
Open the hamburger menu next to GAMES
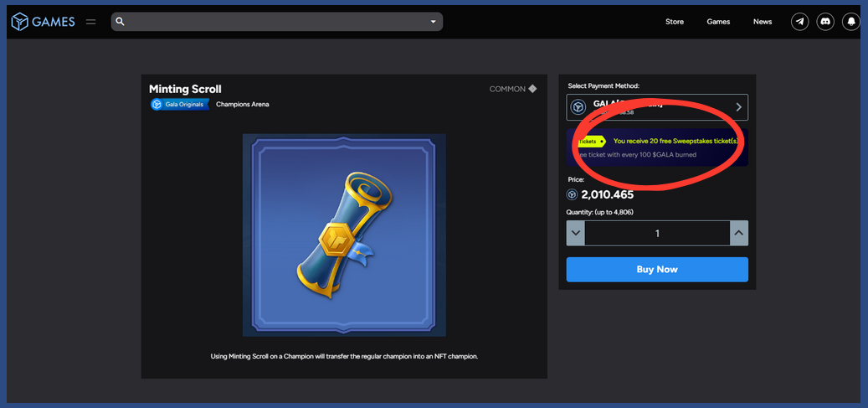(90, 22)
